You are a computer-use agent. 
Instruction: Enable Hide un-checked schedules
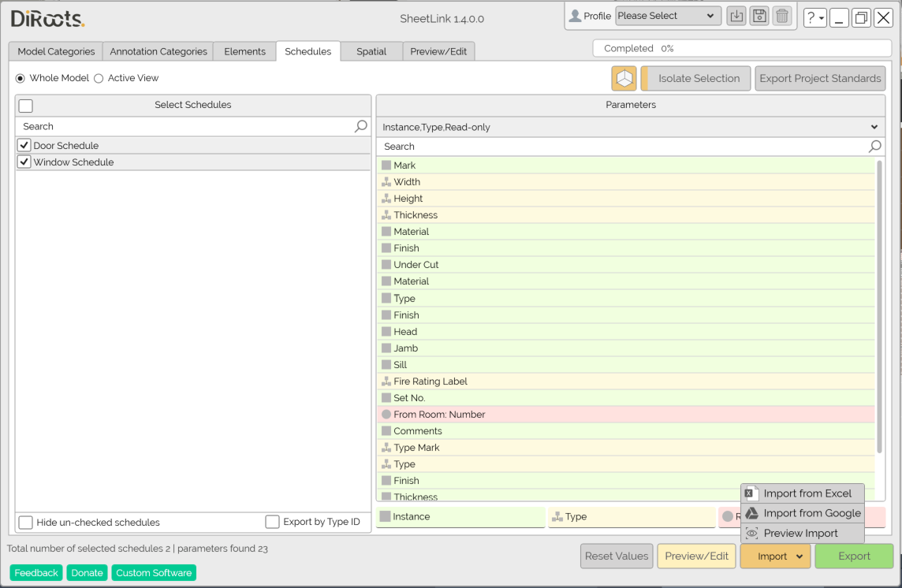pyautogui.click(x=24, y=521)
